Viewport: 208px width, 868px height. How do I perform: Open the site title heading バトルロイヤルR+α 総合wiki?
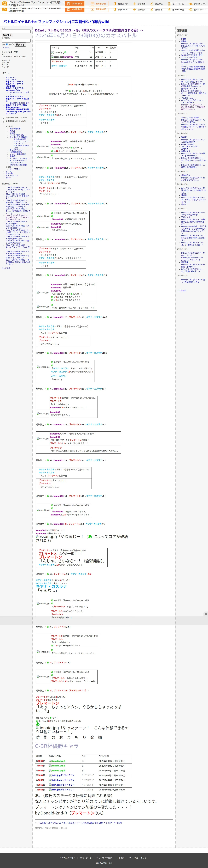click(x=56, y=22)
